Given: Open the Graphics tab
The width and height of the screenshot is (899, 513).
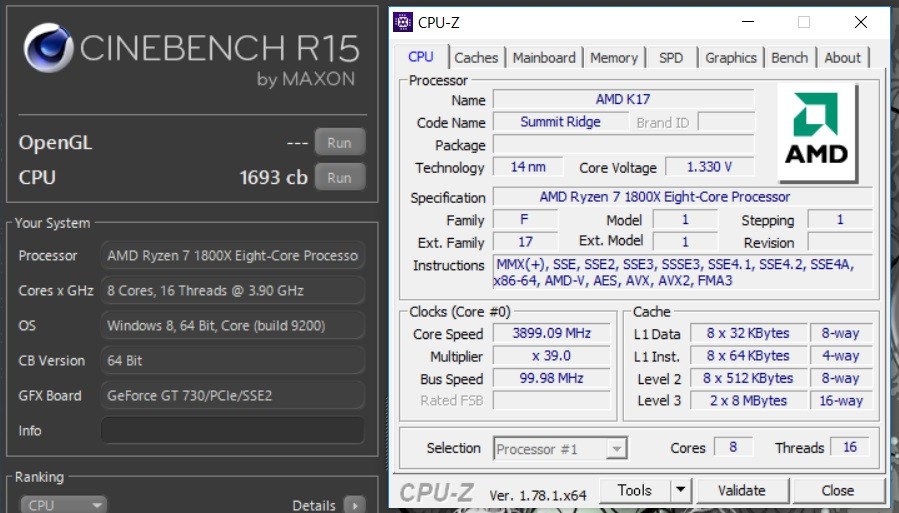Looking at the screenshot, I should (731, 58).
